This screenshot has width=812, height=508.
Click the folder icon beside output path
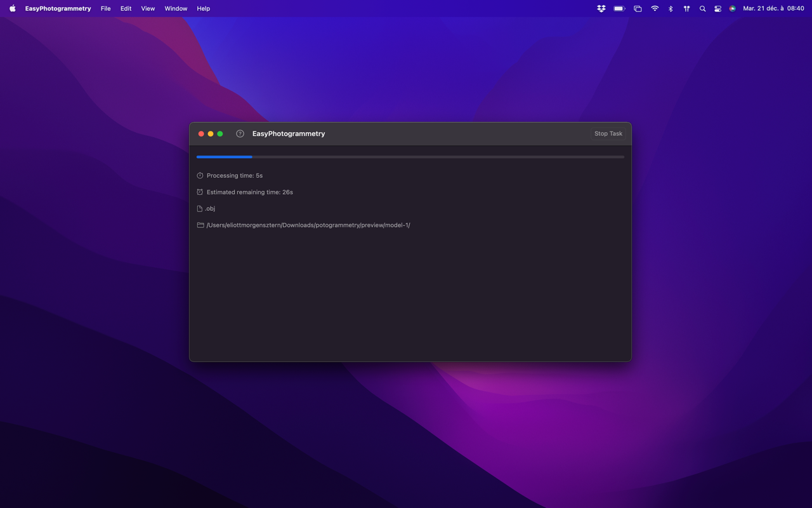[200, 225]
